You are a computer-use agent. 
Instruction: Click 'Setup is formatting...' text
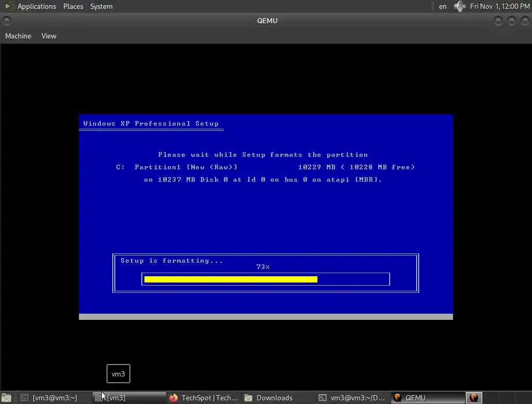tap(171, 261)
